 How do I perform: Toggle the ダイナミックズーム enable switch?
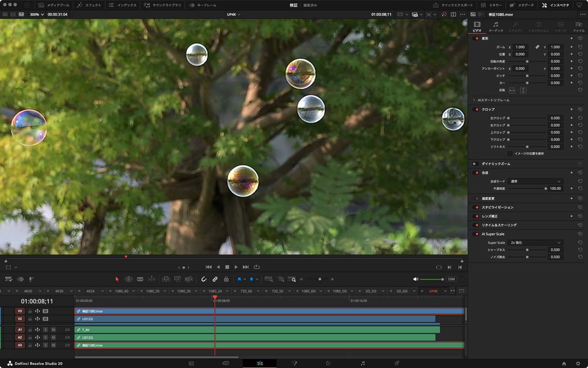pyautogui.click(x=476, y=164)
